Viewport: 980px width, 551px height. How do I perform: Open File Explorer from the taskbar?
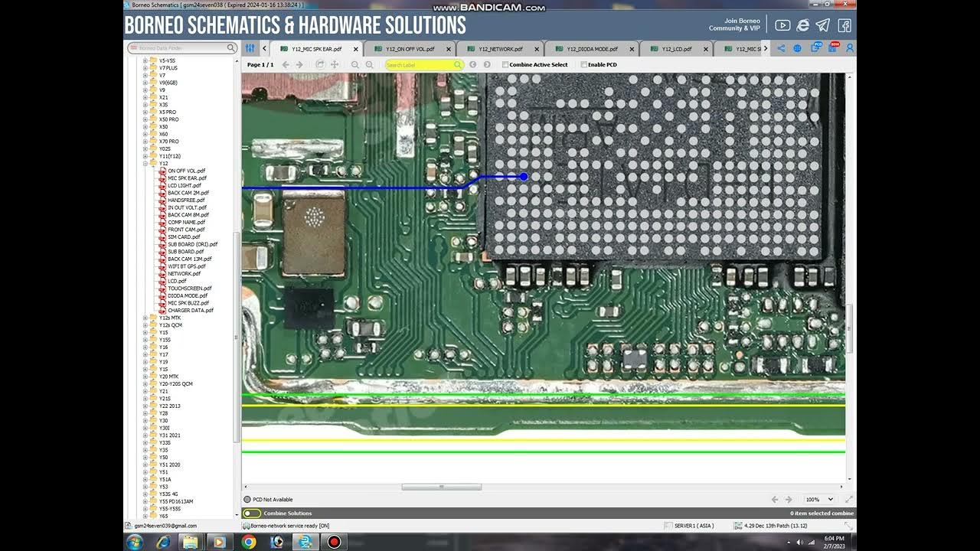pos(190,542)
